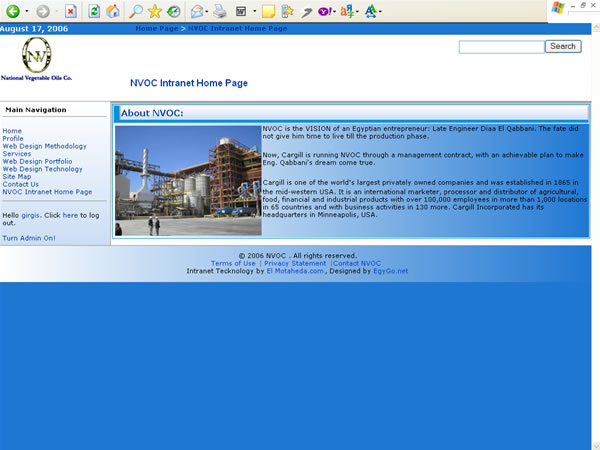600x450 pixels.
Task: Open Forward button history dropdown arrow
Action: (x=57, y=11)
